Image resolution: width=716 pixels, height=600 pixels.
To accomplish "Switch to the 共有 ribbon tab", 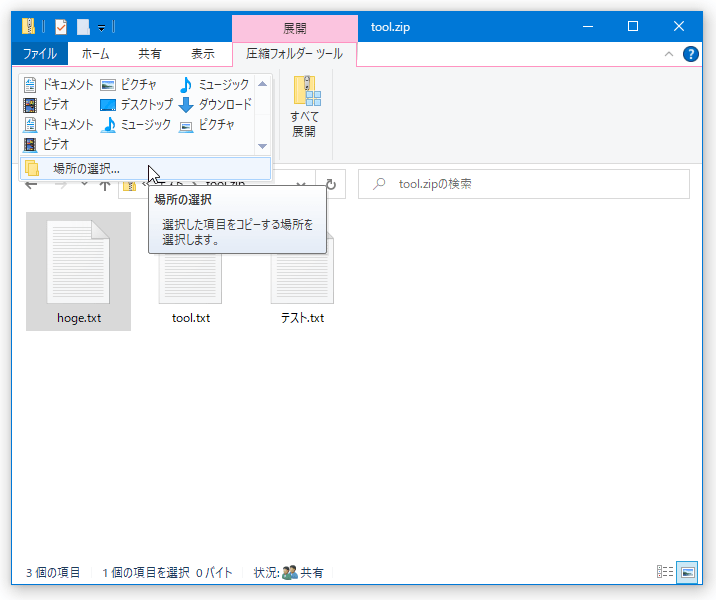I will pyautogui.click(x=149, y=54).
